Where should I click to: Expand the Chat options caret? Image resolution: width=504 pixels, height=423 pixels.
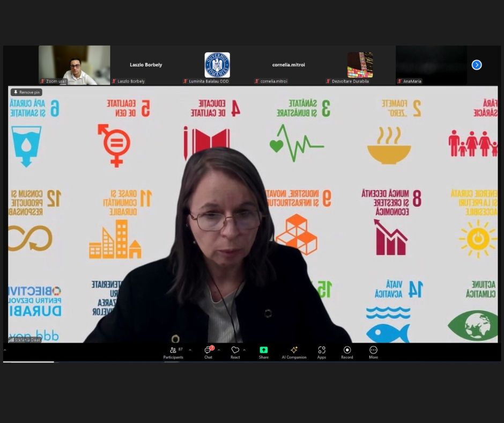(x=219, y=350)
